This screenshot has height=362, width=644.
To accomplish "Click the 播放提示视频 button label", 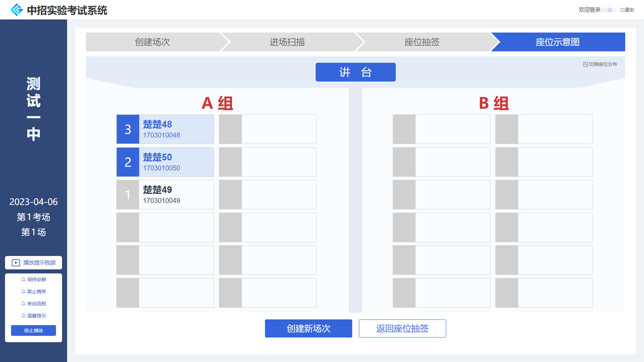I will tap(40, 263).
